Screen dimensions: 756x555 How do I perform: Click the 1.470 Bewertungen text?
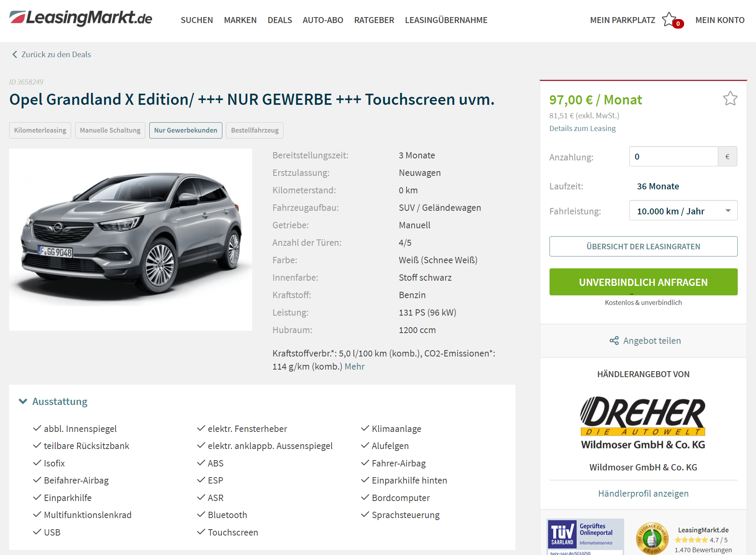pyautogui.click(x=703, y=550)
